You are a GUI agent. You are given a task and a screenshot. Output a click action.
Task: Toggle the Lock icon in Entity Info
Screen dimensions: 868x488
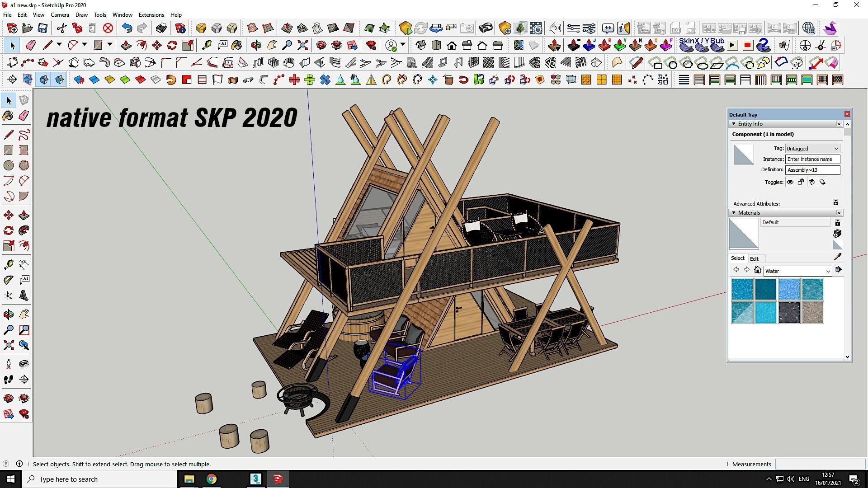pos(801,182)
